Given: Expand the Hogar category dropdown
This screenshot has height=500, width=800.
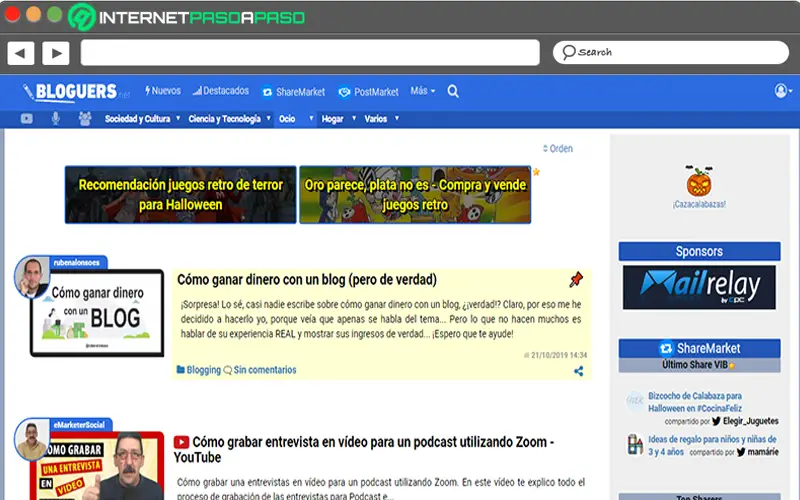Looking at the screenshot, I should pyautogui.click(x=339, y=119).
